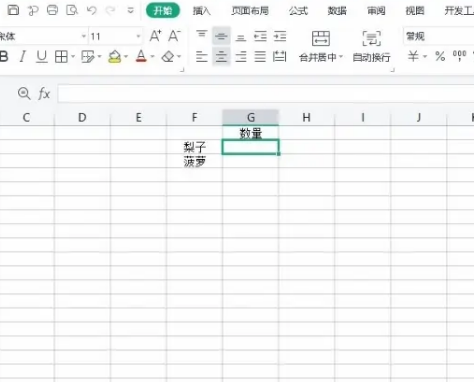Open font group dialog launcher

[x=182, y=70]
